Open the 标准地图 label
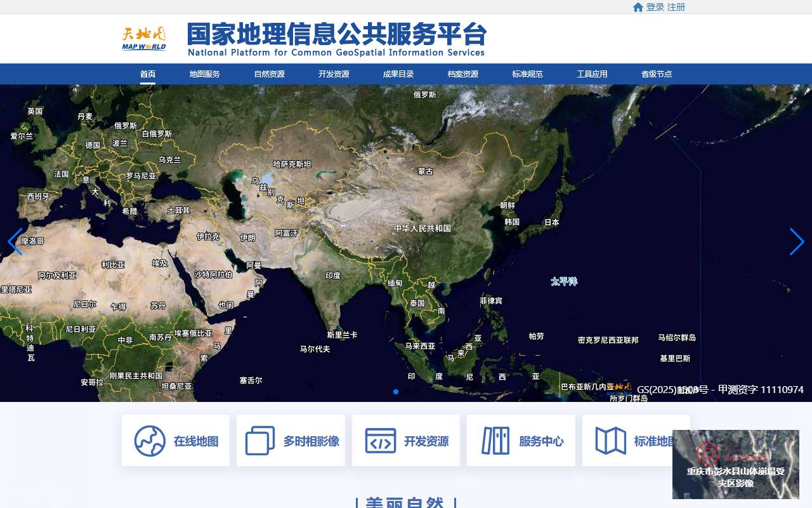This screenshot has height=508, width=812. [653, 441]
